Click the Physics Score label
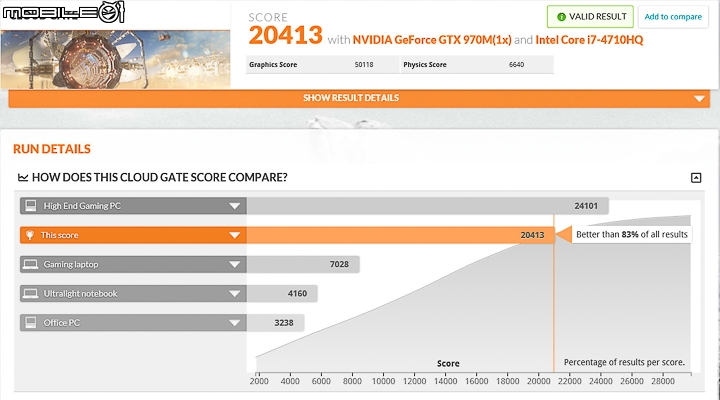Image resolution: width=720 pixels, height=400 pixels. pos(425,65)
